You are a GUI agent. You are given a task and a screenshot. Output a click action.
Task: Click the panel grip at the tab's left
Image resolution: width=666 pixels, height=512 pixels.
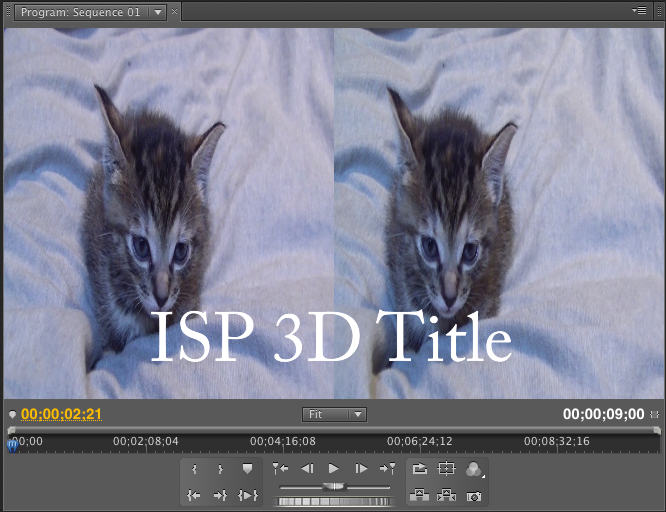tap(8, 12)
